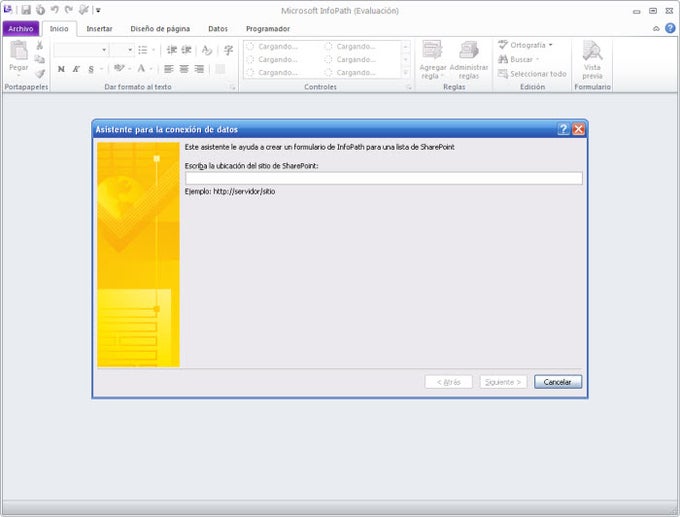Toggle bold N formatting
This screenshot has width=680, height=517.
point(61,69)
